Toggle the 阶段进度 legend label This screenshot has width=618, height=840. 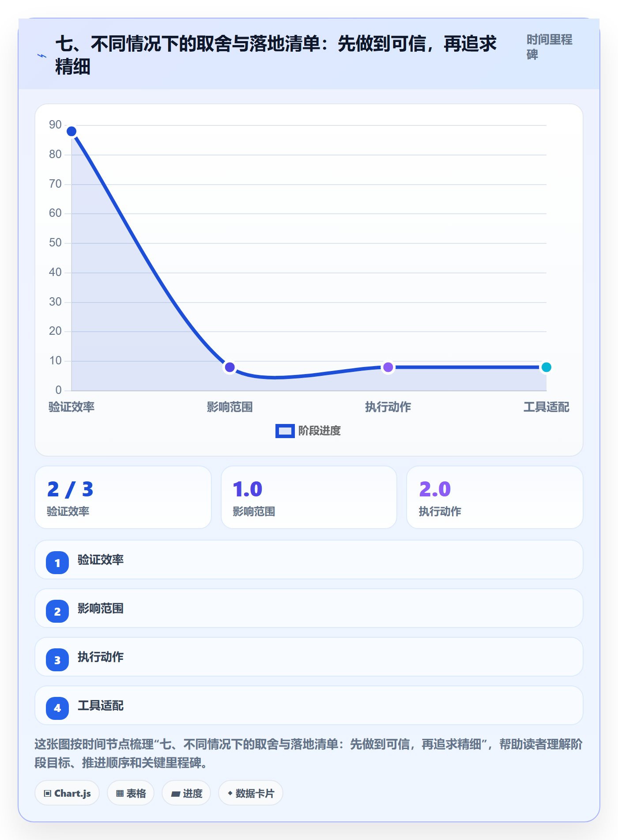coord(320,431)
